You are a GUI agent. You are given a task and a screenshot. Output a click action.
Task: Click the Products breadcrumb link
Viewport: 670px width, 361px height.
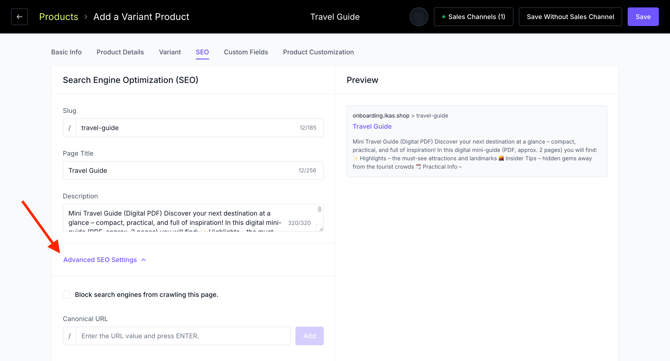(59, 17)
